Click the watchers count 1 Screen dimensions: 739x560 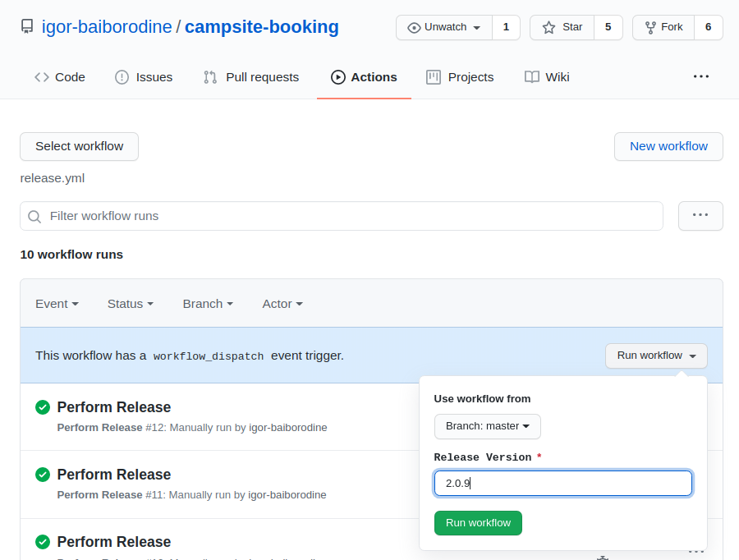point(506,27)
